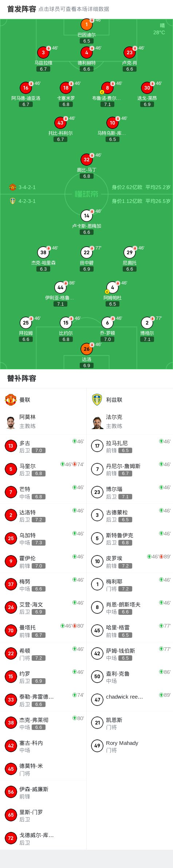Select number 8 布鲁诺-费尔南德斯 player circle
173x868 pixels.
pyautogui.click(x=107, y=88)
